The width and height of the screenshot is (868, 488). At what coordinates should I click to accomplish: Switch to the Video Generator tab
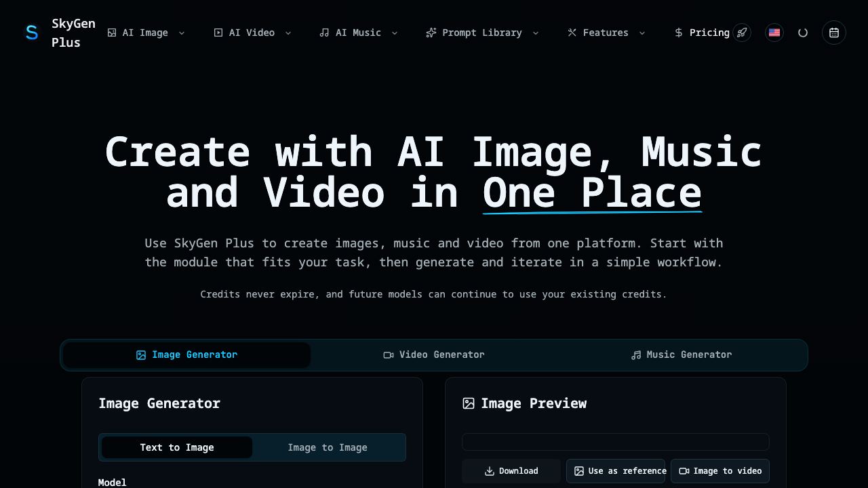click(434, 355)
